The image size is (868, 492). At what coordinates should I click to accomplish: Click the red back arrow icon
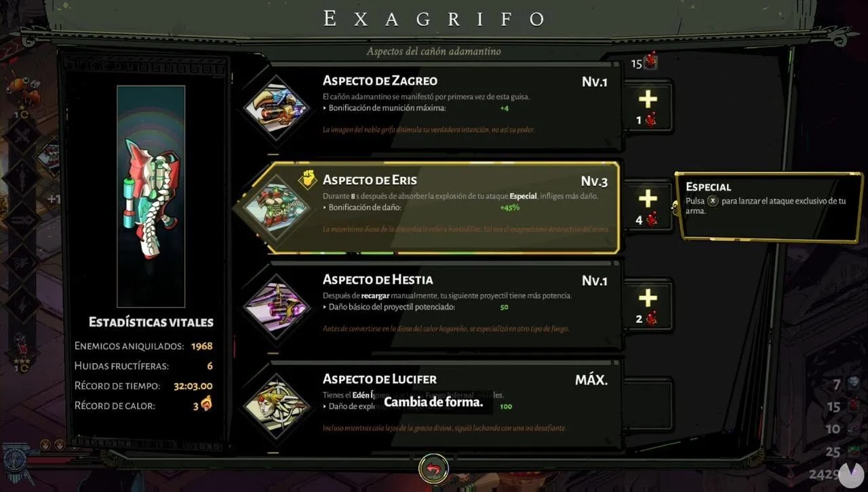coord(434,468)
